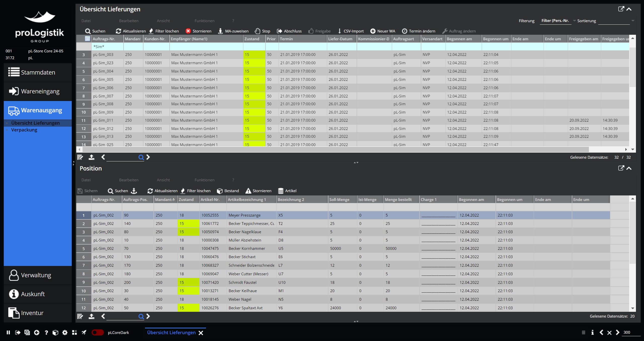Click the Stornieren red X icon in deliveries toolbar
Viewport: 644px width, 341px height.
tap(188, 31)
